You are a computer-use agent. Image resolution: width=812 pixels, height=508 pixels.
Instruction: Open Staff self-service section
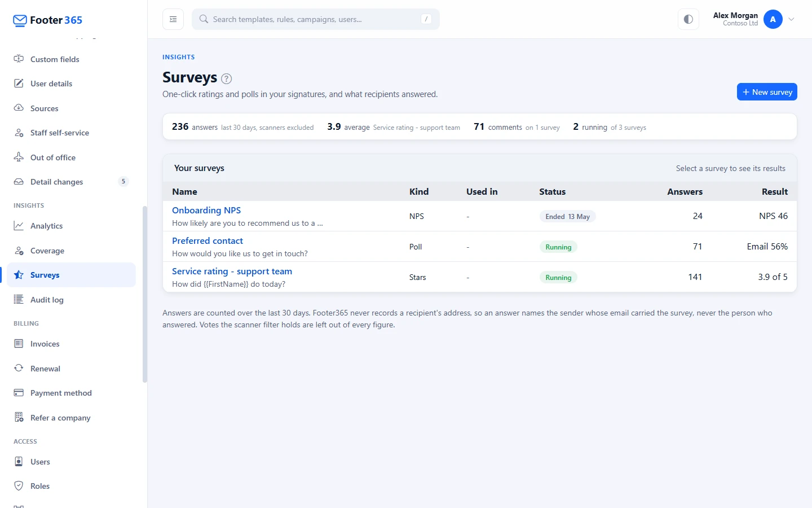(x=71, y=133)
